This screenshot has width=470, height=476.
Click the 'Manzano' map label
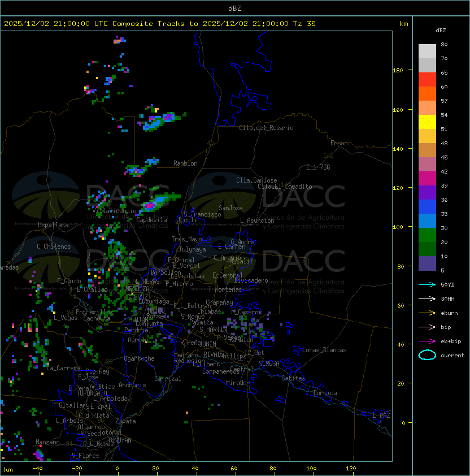(47, 442)
